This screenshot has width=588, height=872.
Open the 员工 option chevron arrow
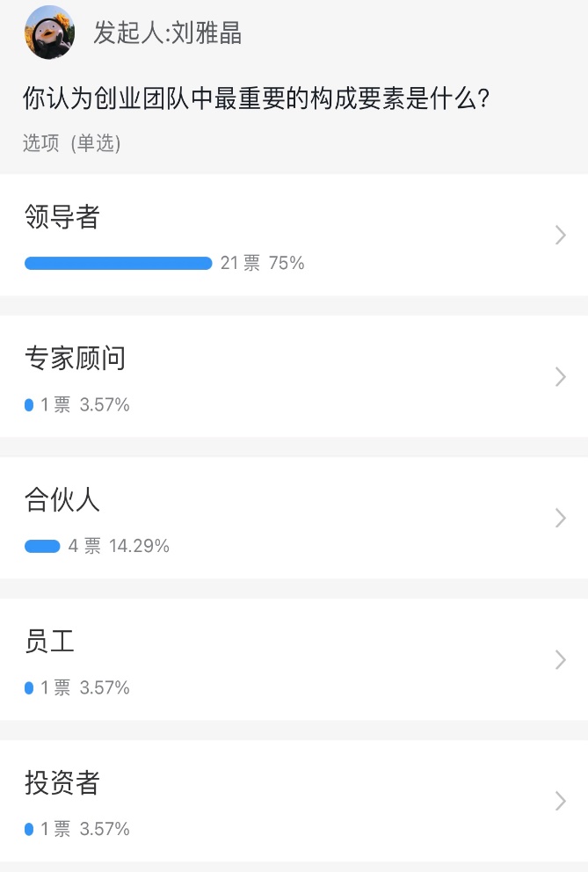click(x=561, y=659)
